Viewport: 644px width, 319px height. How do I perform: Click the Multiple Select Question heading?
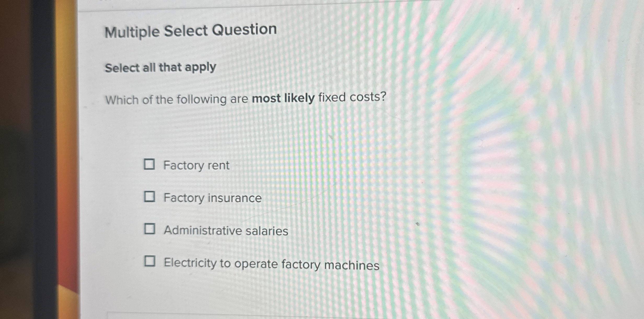(x=191, y=31)
